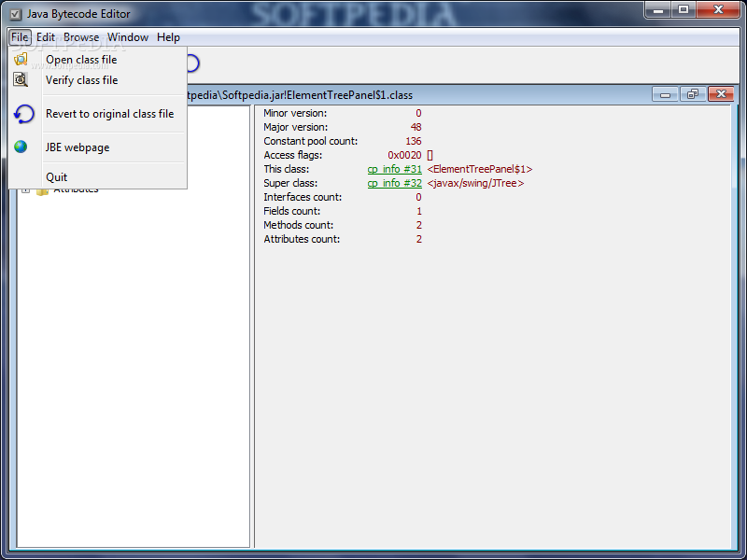Follow the cp_info #31 link
This screenshot has height=560, width=747.
click(x=394, y=169)
